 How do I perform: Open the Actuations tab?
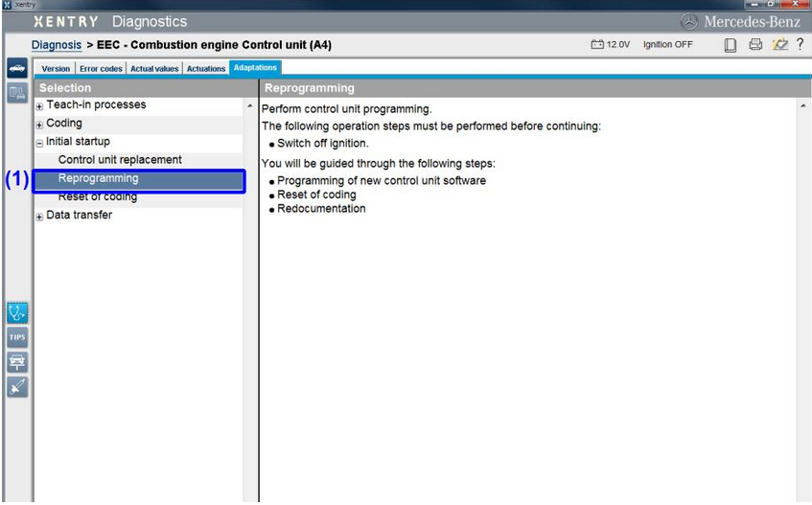(206, 68)
